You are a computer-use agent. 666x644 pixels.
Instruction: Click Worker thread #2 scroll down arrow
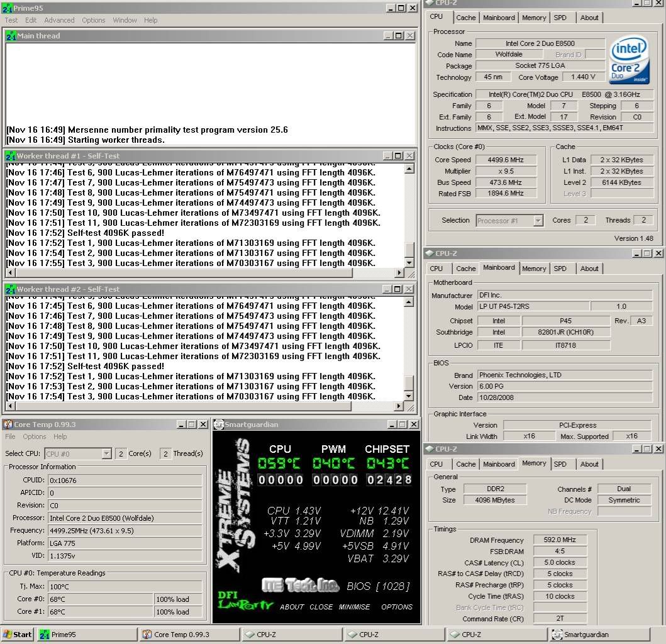point(409,396)
